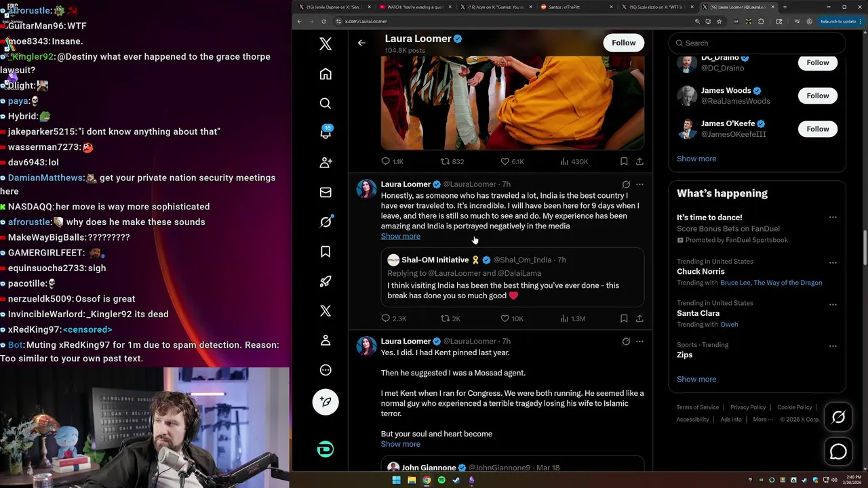Image resolution: width=868 pixels, height=488 pixels.
Task: Share the image post with 430K views
Action: pyautogui.click(x=639, y=161)
